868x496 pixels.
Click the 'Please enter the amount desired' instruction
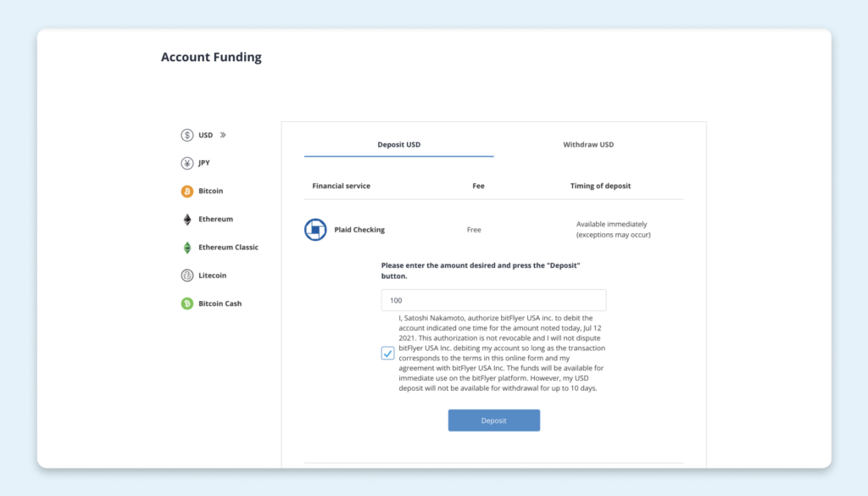(481, 270)
